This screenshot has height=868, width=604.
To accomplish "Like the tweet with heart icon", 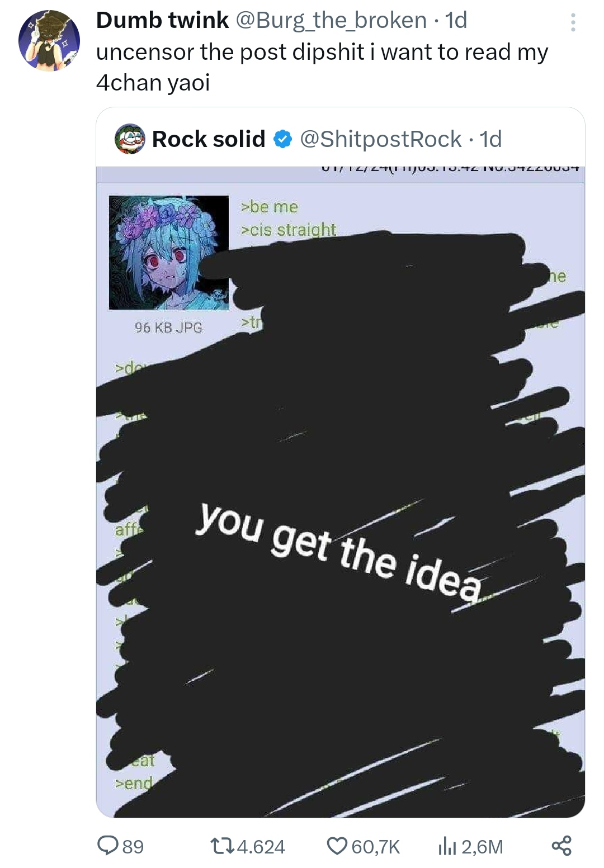I will coord(337,846).
